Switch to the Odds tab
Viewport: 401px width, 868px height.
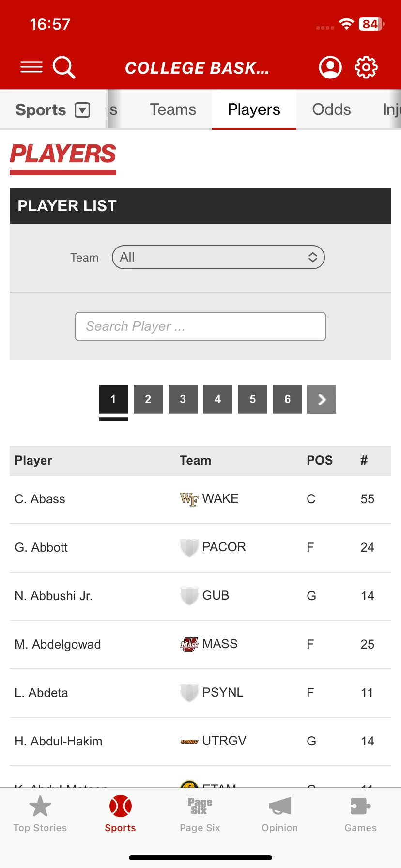(331, 109)
